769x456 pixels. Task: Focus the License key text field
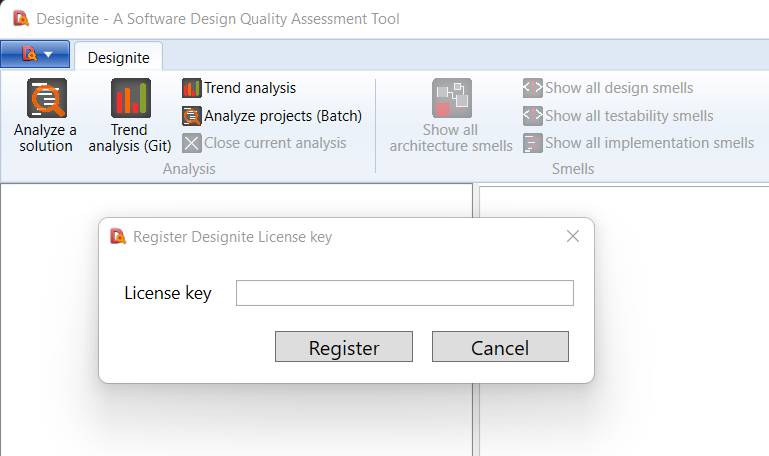tap(405, 293)
